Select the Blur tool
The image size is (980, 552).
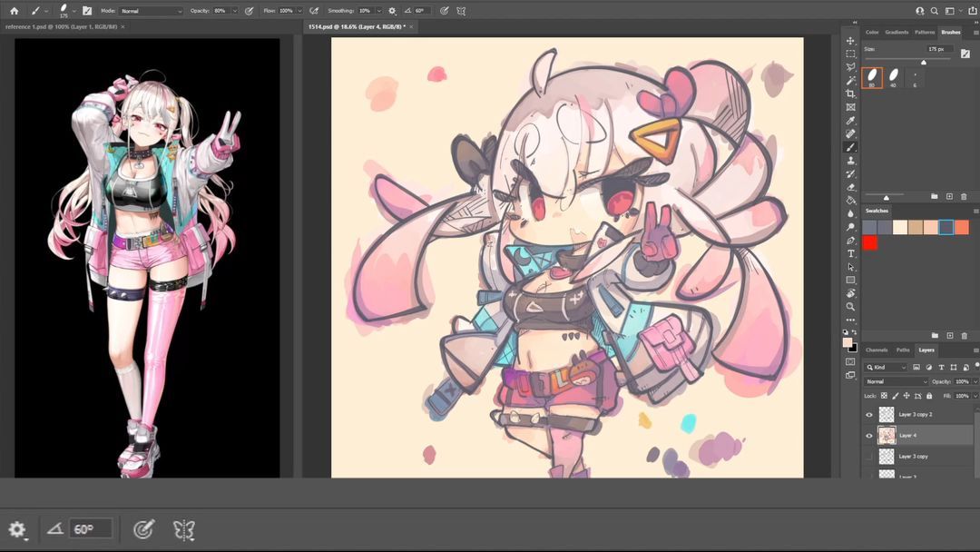pos(850,213)
